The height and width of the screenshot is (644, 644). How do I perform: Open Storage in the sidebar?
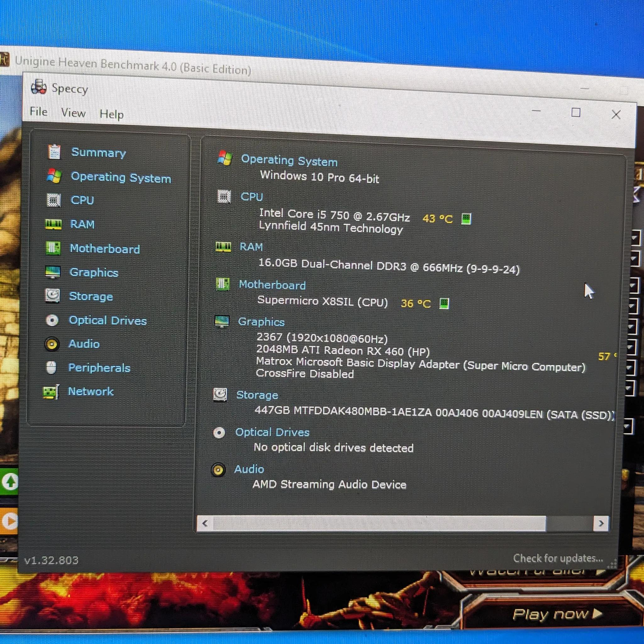click(91, 296)
